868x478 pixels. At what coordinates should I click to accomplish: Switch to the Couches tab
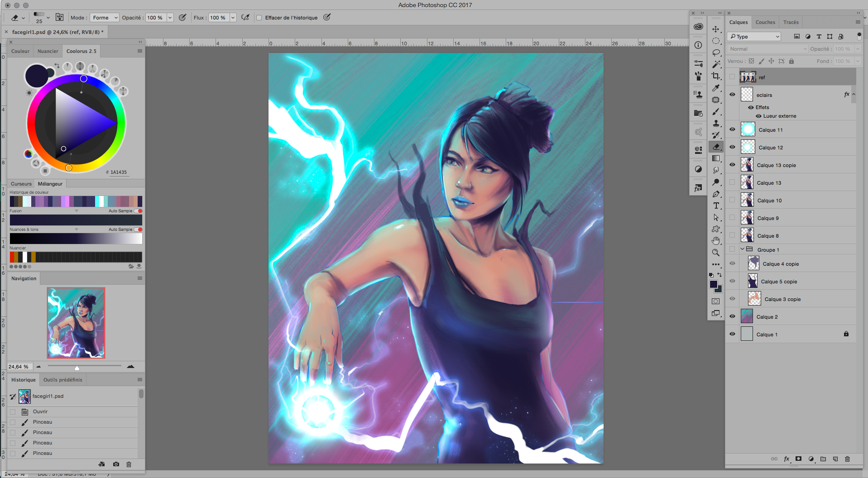[765, 22]
